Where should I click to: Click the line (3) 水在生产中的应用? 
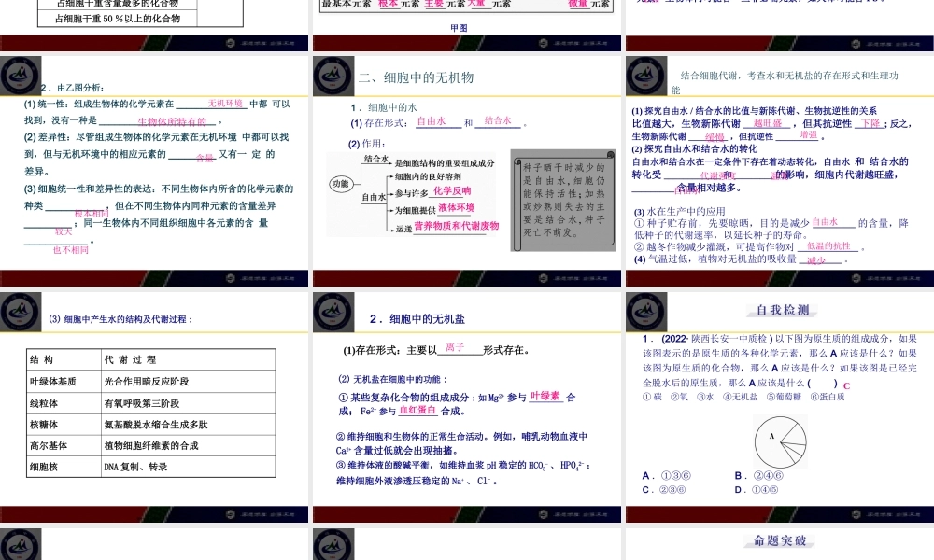680,211
